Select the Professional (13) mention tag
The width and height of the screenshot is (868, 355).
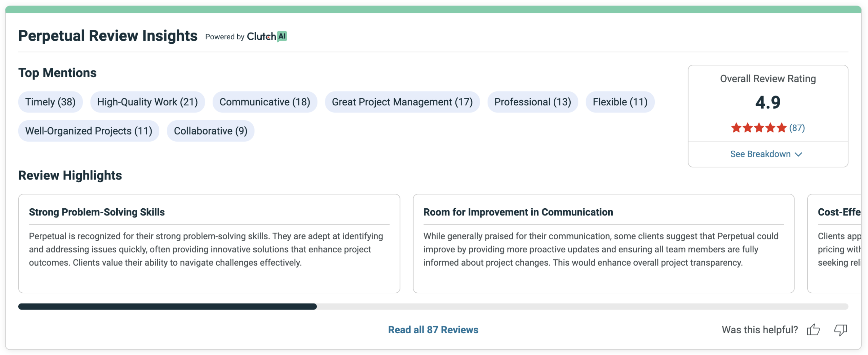(x=533, y=102)
